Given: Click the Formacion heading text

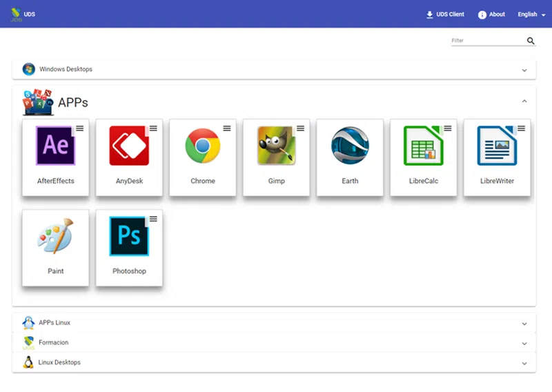Looking at the screenshot, I should 54,342.
